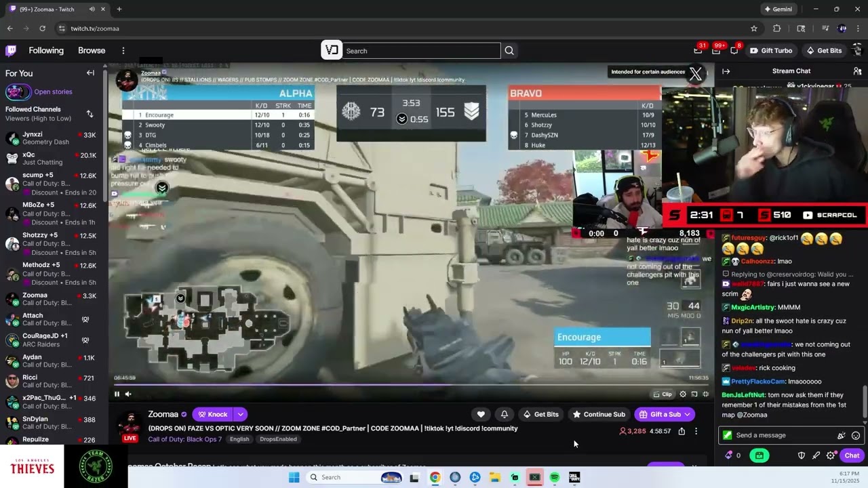Viewport: 868px width, 488px height.
Task: Toggle the follow heart button
Action: (481, 414)
